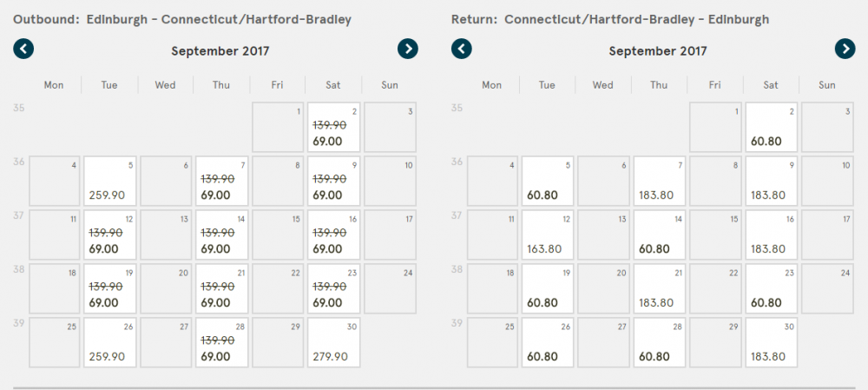The image size is (868, 390).
Task: Go to previous month in Return calendar
Action: pos(462,49)
